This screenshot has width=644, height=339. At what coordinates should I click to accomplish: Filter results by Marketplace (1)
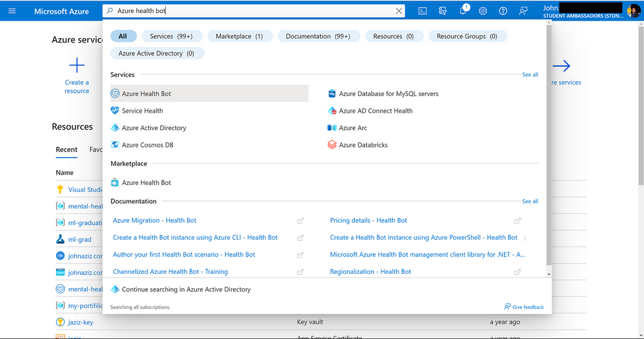pos(239,36)
